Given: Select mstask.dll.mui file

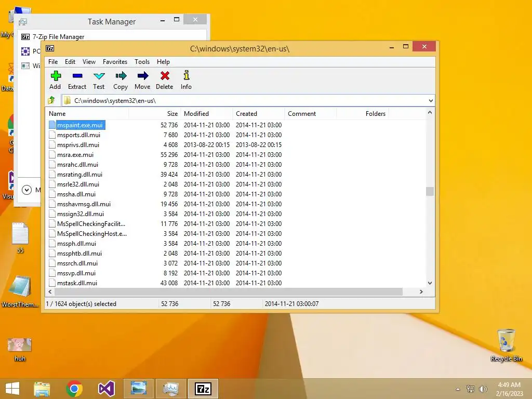Looking at the screenshot, I should (77, 283).
